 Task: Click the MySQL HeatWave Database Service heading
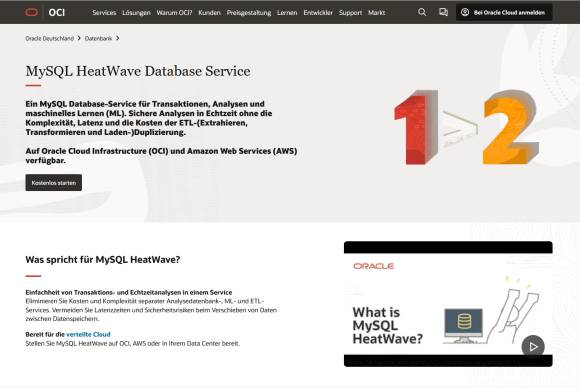138,71
